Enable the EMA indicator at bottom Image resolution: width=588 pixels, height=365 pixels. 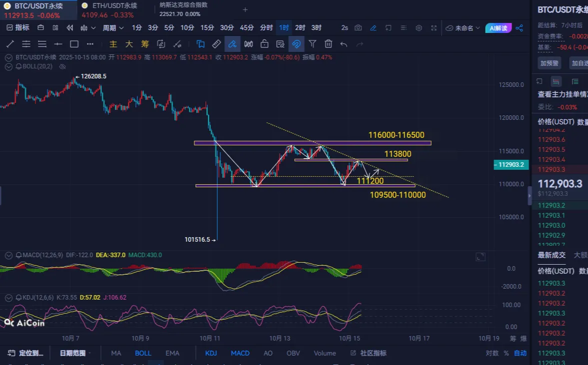[x=172, y=353]
